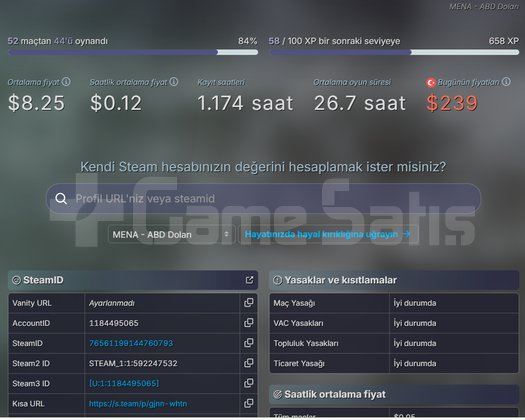Click the $8.25 average price value
The image size is (525, 420).
(x=36, y=103)
